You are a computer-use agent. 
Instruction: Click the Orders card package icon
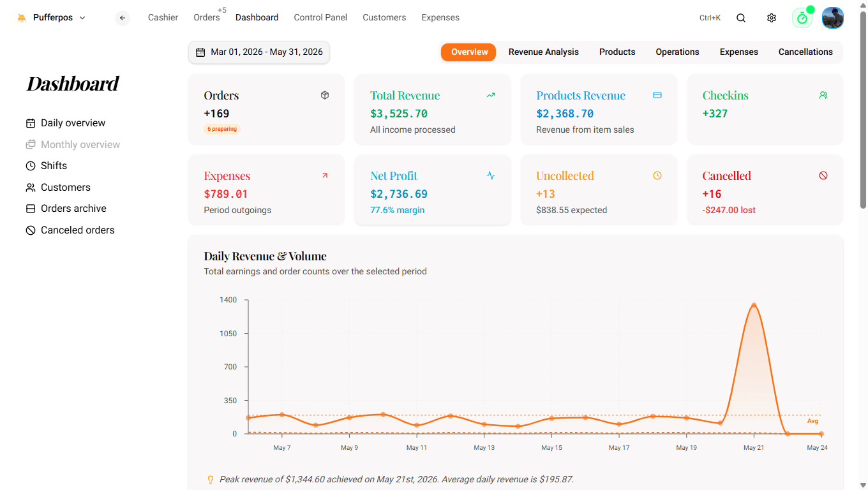(325, 95)
